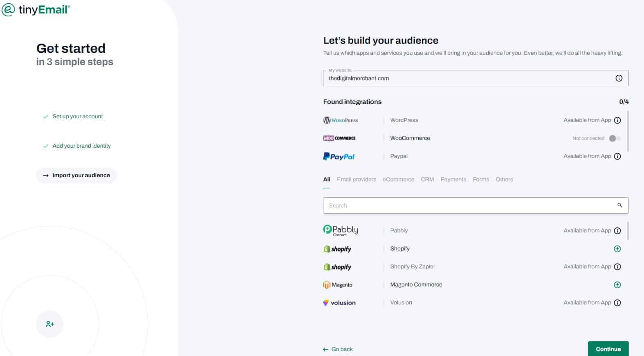This screenshot has width=644, height=356.
Task: Switch to Payments tab
Action: [x=453, y=179]
